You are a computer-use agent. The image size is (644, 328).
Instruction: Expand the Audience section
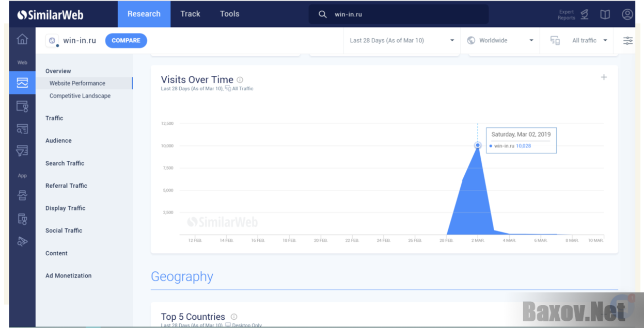pos(58,141)
